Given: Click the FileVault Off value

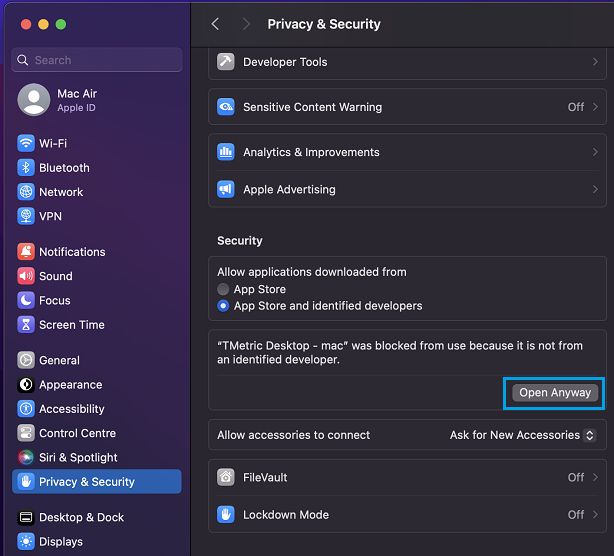Looking at the screenshot, I should pyautogui.click(x=576, y=477).
